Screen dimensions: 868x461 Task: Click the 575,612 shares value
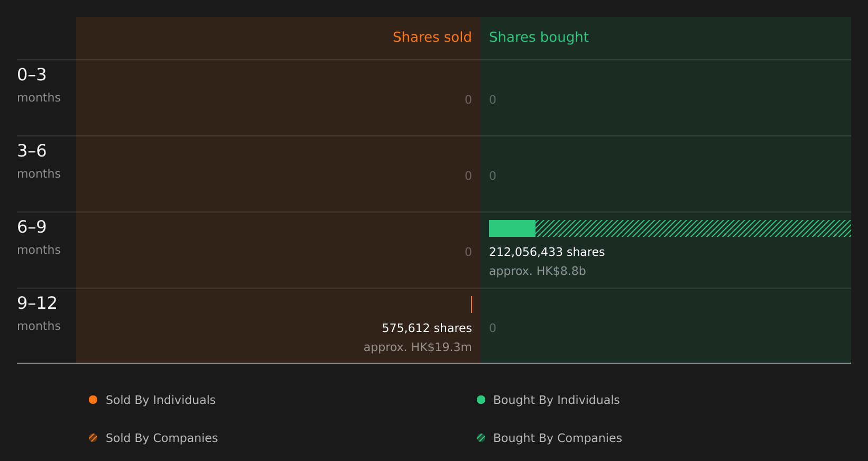click(427, 328)
